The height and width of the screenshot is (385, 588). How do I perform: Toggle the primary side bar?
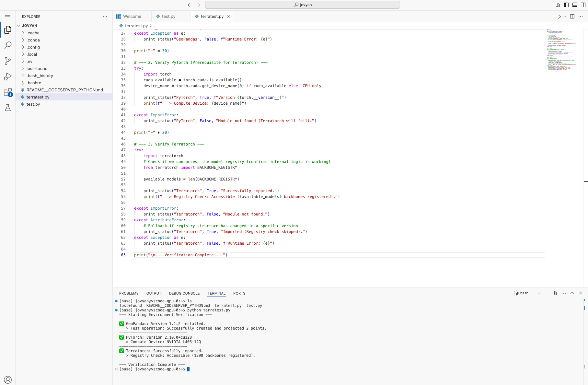point(566,5)
